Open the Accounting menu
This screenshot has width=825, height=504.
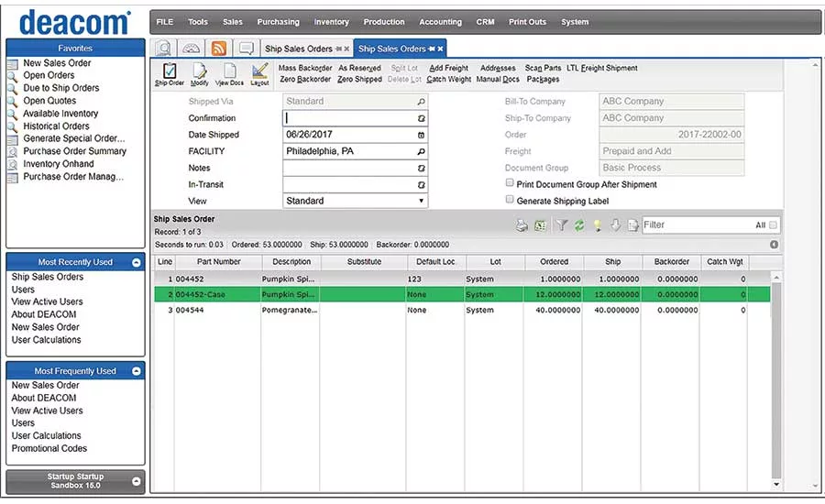[x=440, y=22]
